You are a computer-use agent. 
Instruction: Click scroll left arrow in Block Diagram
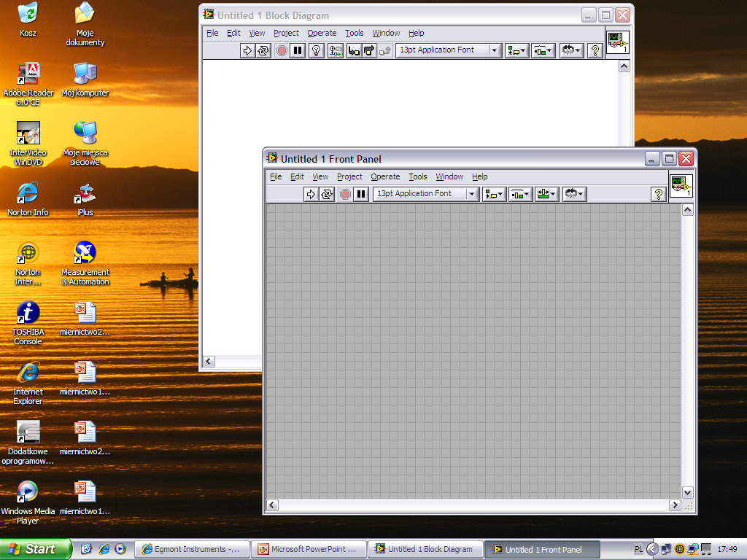209,362
